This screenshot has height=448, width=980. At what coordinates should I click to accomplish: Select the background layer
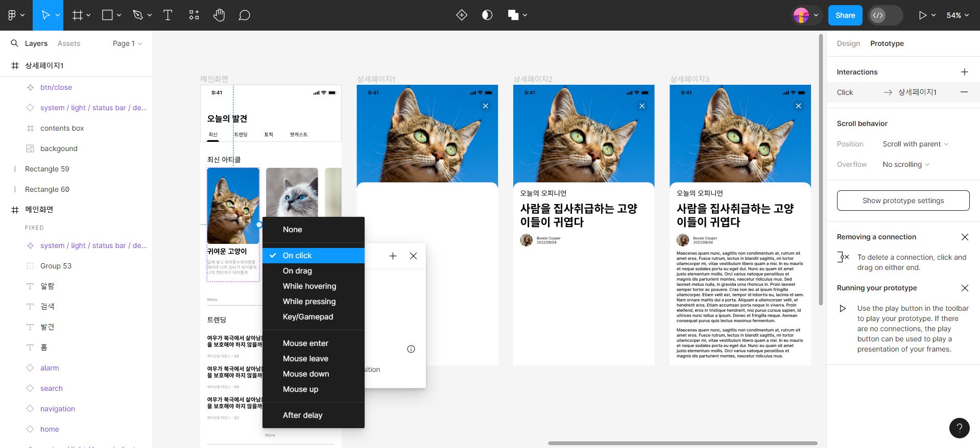pos(77,148)
